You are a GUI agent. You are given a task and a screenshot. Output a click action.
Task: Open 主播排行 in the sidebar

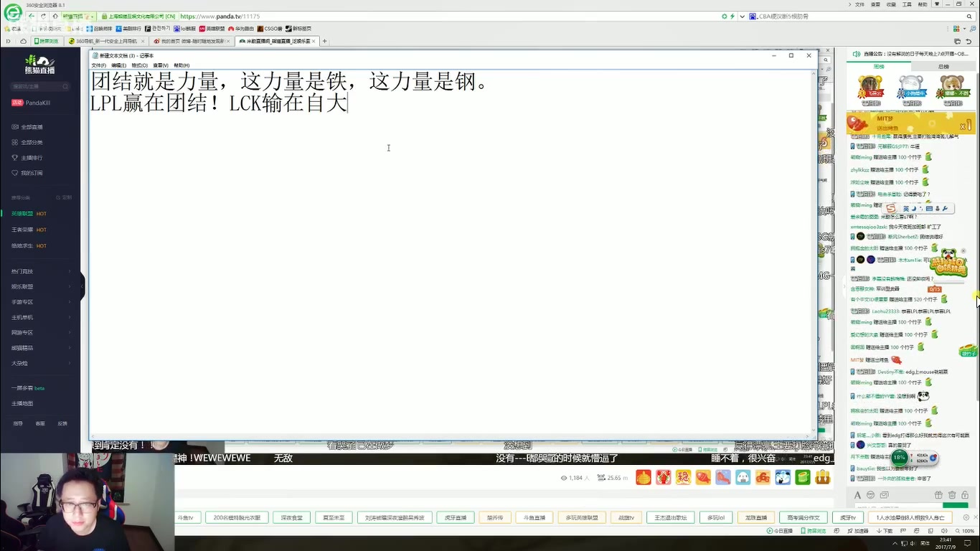[27, 158]
